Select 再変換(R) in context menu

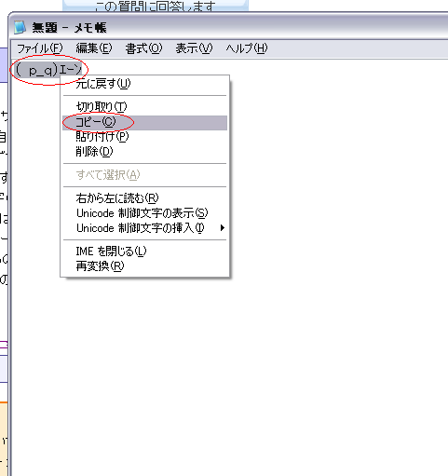(144, 266)
